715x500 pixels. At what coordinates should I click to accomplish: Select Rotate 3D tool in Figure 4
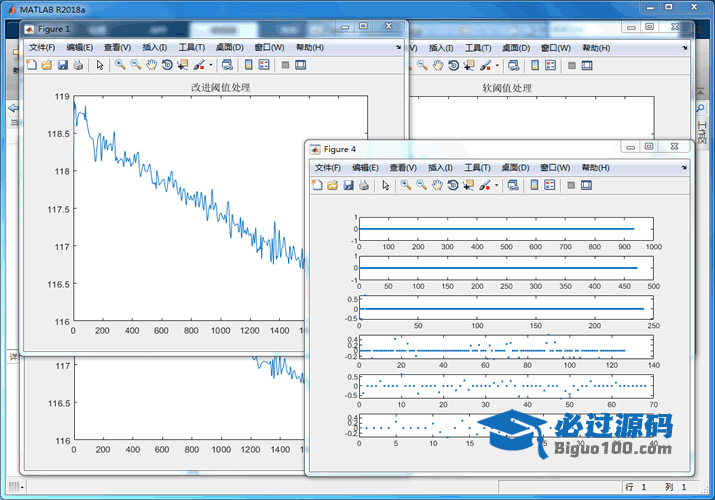click(453, 185)
